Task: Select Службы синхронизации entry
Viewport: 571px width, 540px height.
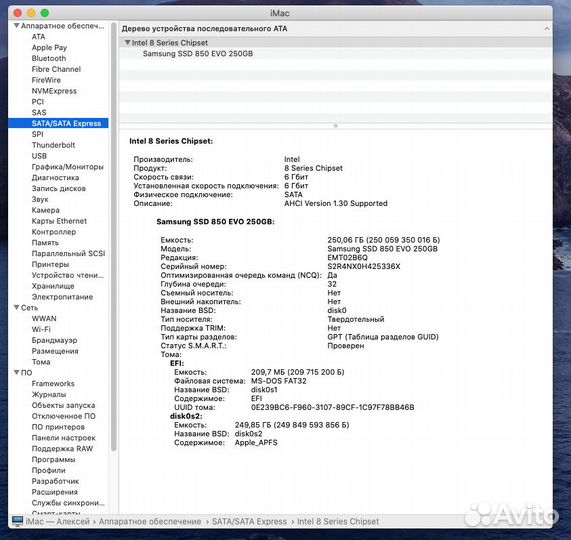Action: (x=68, y=503)
